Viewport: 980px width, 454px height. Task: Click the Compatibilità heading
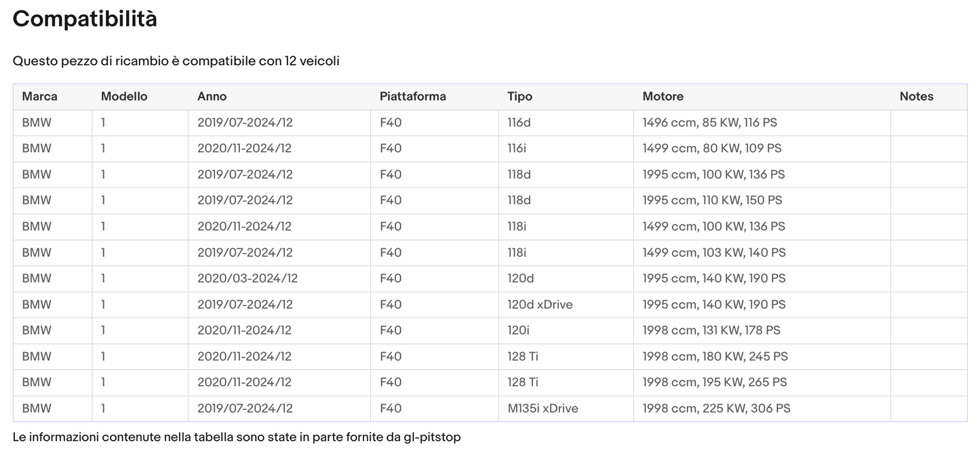(85, 19)
